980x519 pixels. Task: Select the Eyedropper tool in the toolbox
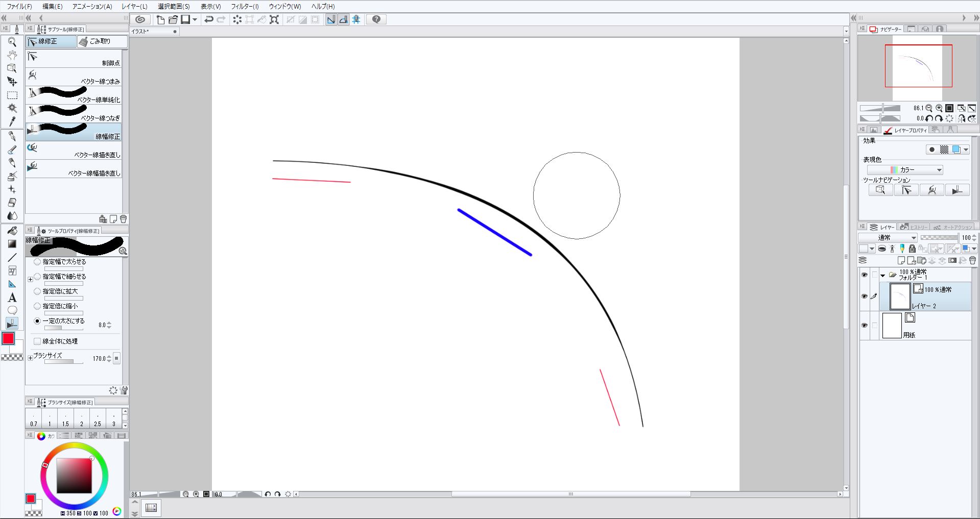[12, 121]
